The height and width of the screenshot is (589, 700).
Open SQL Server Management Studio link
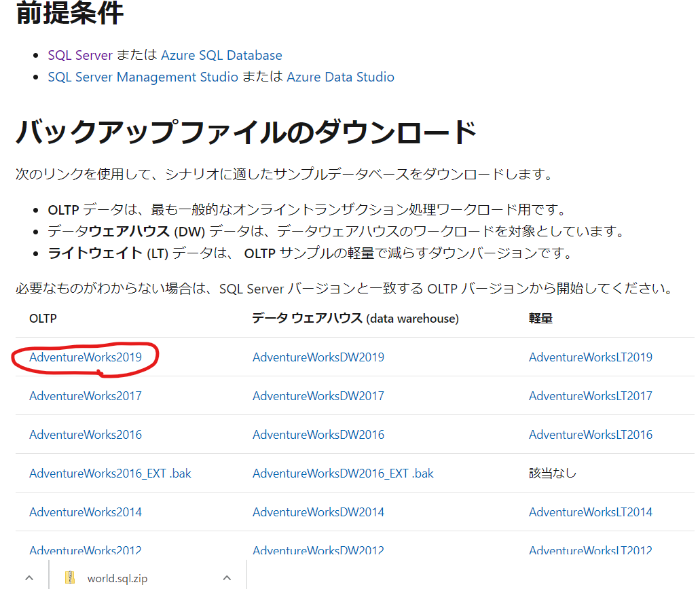coord(143,77)
